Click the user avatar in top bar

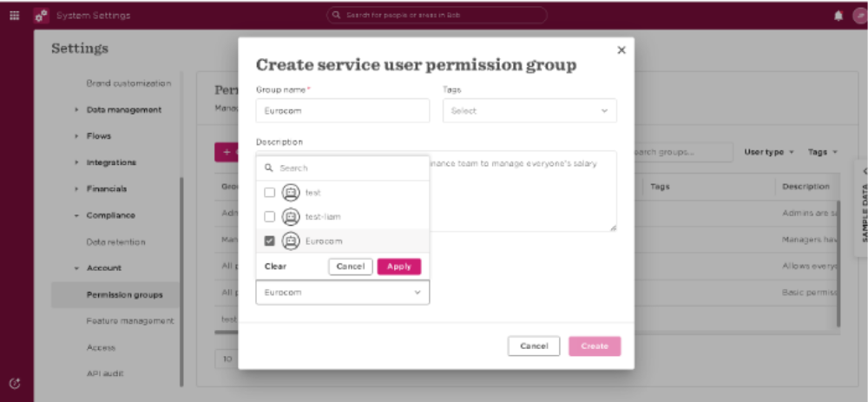tap(861, 16)
